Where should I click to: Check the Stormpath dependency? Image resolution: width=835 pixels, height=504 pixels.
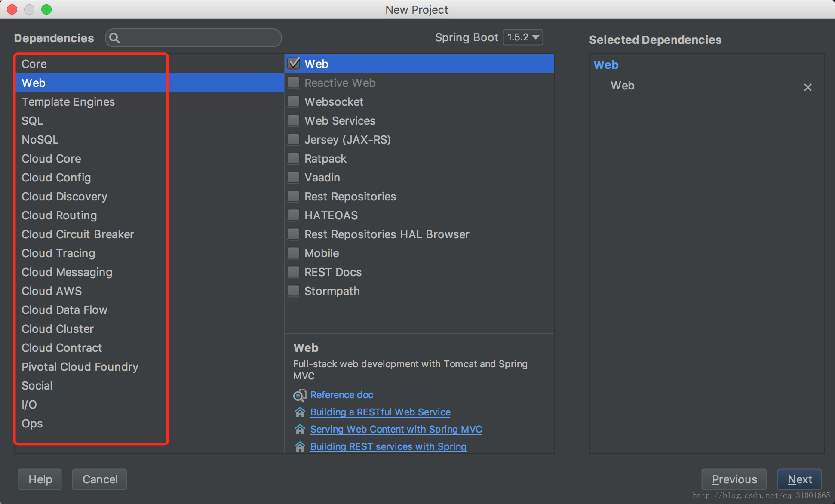[x=294, y=291]
